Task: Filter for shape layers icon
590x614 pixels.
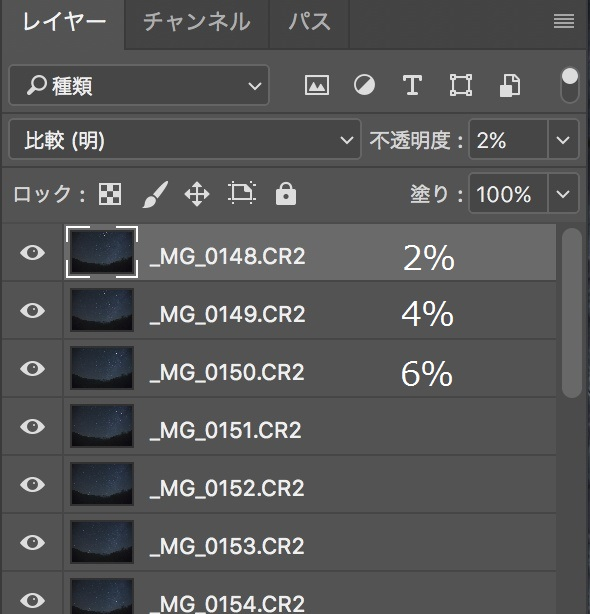Action: click(x=461, y=85)
